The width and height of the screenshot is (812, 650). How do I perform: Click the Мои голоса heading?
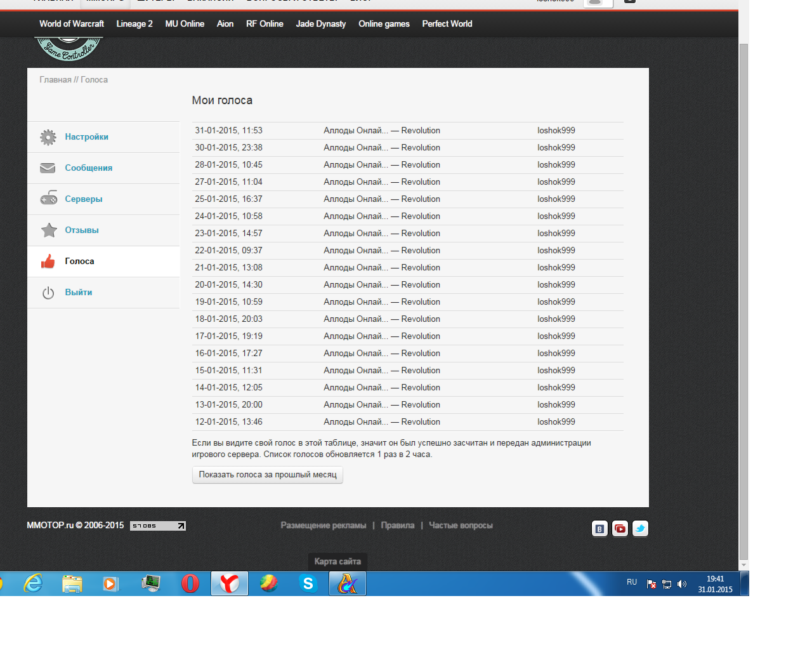(222, 100)
